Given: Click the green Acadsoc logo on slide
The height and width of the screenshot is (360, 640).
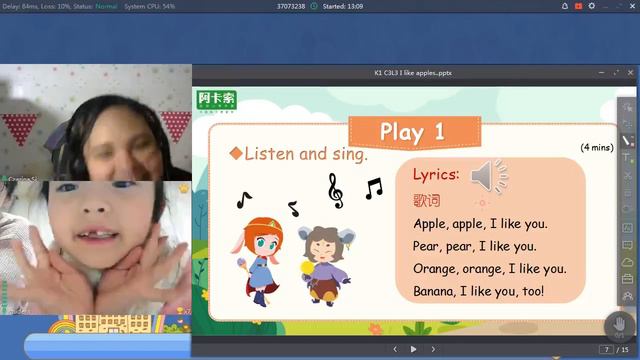Looking at the screenshot, I should pos(216,100).
